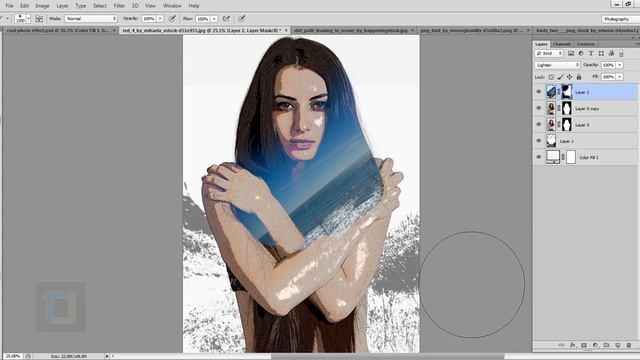Open the Layer menu
The height and width of the screenshot is (360, 640).
tap(62, 6)
